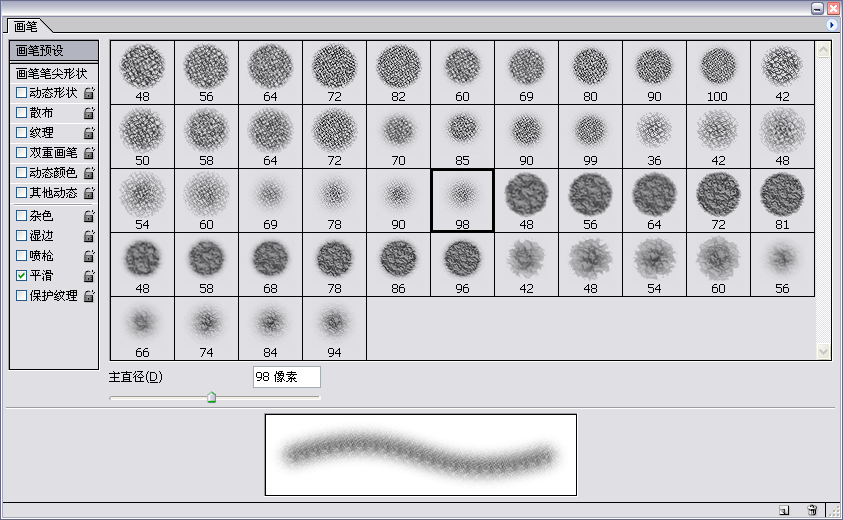Switch to the 画笔 tab
843x520 pixels.
pyautogui.click(x=26, y=26)
